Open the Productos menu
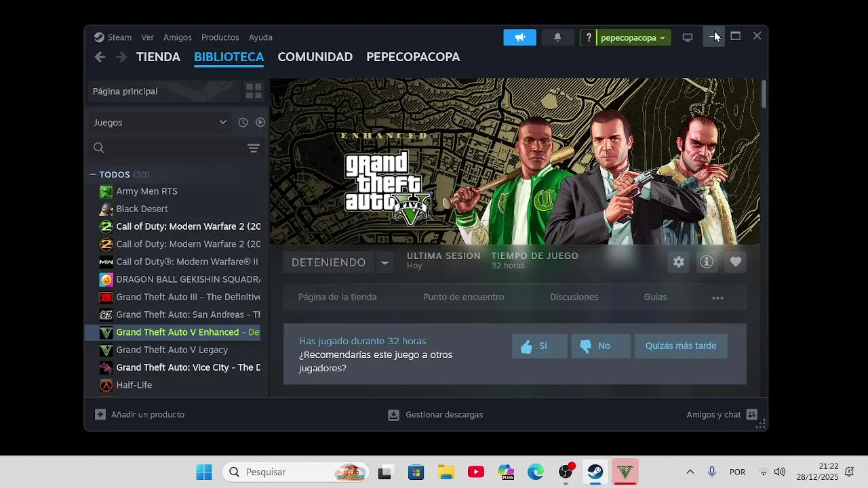The width and height of the screenshot is (868, 488). [220, 37]
